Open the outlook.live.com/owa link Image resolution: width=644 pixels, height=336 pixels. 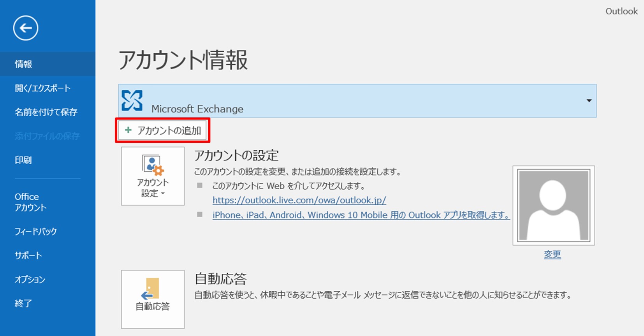[299, 200]
